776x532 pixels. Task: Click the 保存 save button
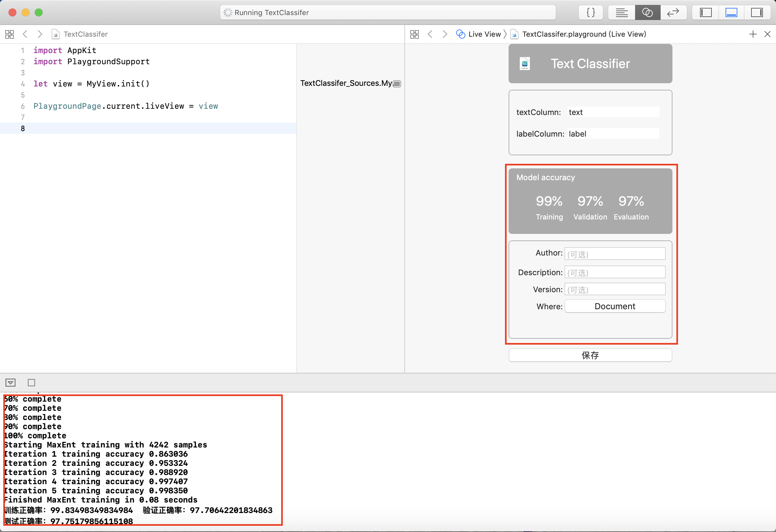[x=590, y=355]
